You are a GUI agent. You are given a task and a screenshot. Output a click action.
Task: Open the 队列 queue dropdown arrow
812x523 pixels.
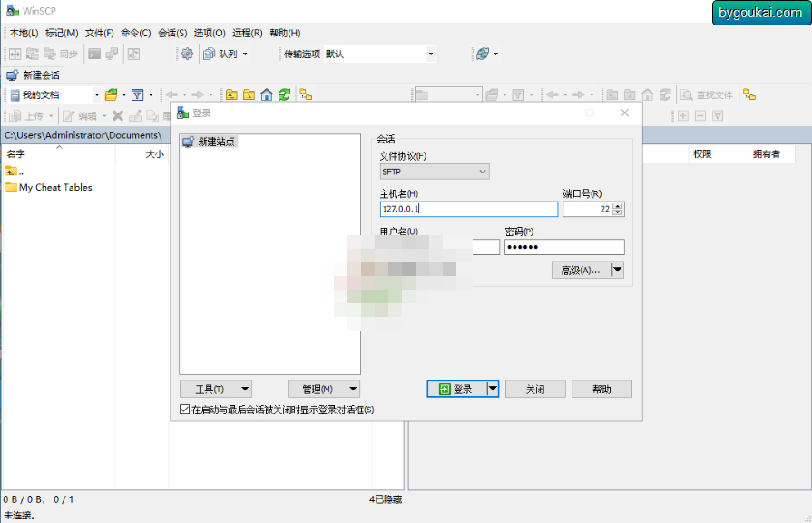[x=245, y=54]
